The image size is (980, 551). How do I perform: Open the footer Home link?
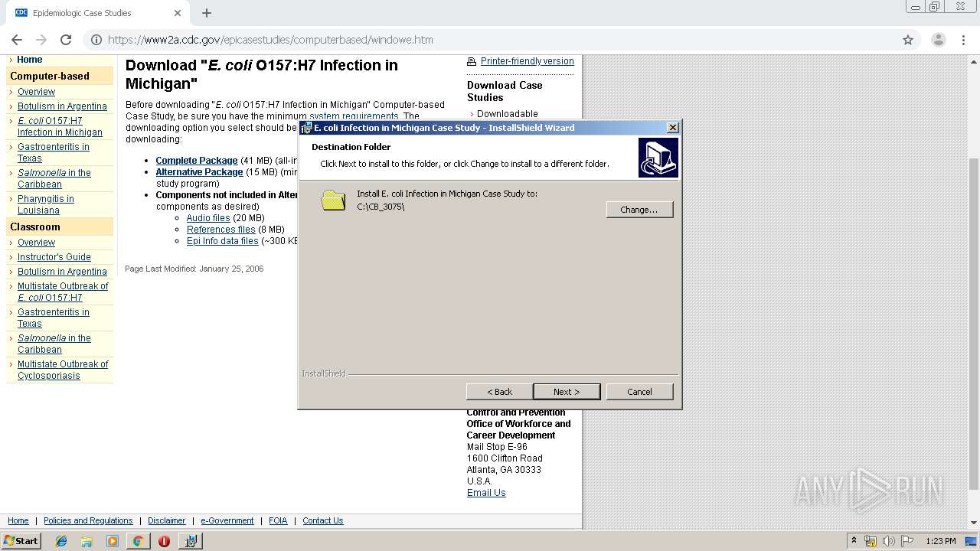tap(18, 520)
